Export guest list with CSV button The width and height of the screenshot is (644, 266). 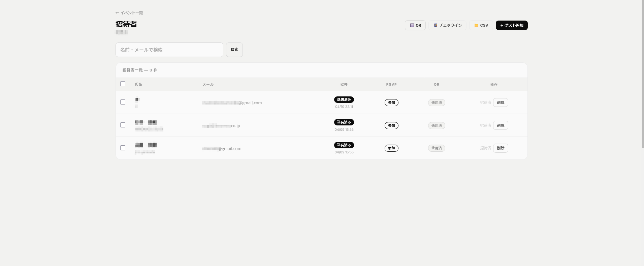tap(481, 25)
